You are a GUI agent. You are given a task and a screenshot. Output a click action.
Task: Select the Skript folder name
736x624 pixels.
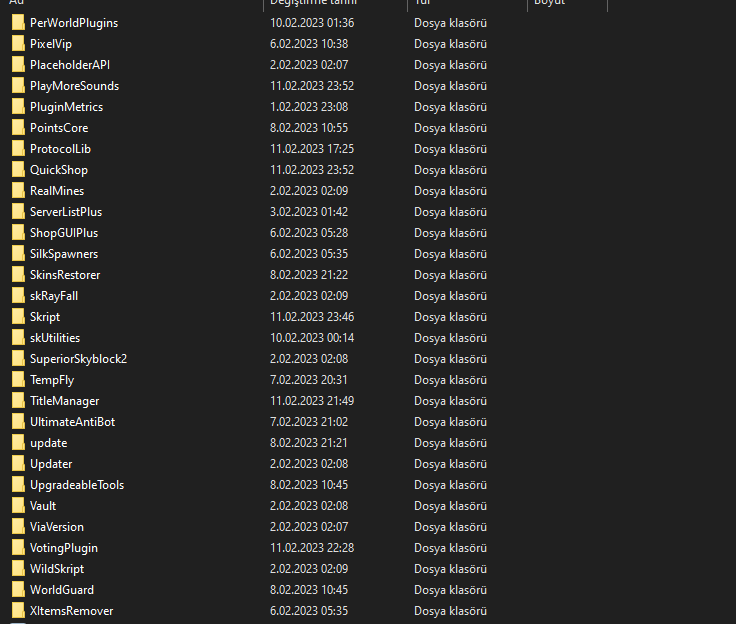pos(45,317)
